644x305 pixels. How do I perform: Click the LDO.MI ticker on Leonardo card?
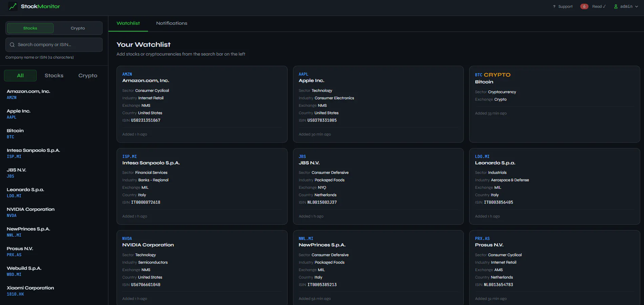(482, 157)
